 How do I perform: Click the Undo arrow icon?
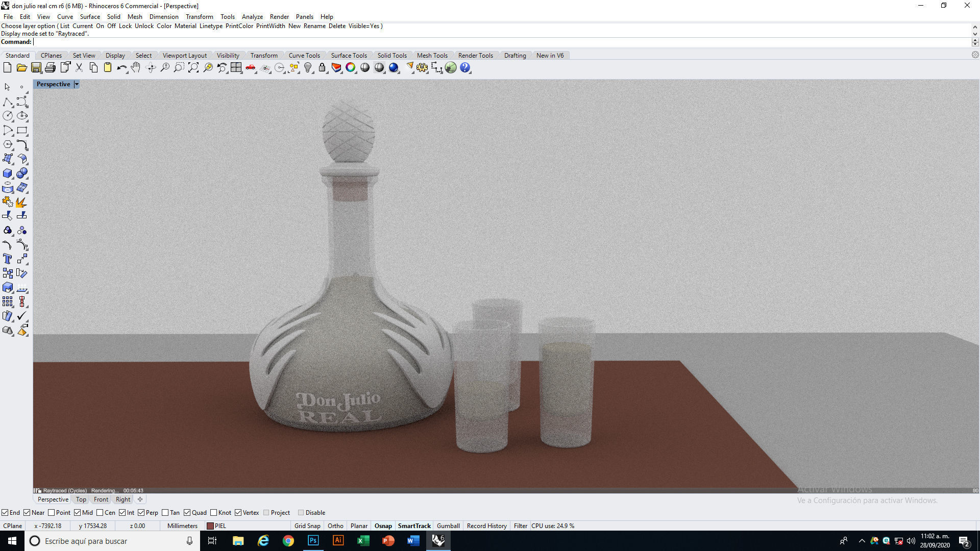click(x=121, y=68)
